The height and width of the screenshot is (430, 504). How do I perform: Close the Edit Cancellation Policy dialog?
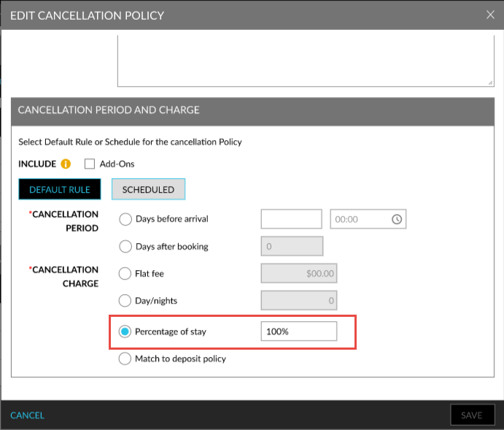coord(490,15)
